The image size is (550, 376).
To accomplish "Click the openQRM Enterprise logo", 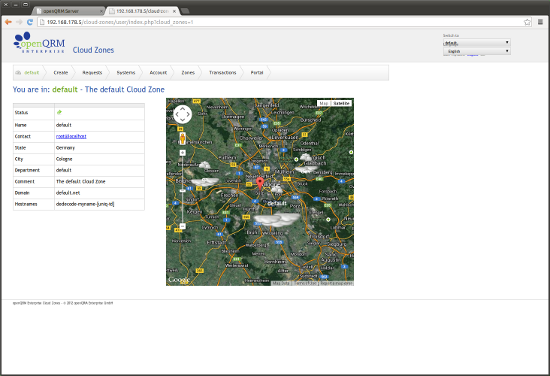I will tap(39, 43).
